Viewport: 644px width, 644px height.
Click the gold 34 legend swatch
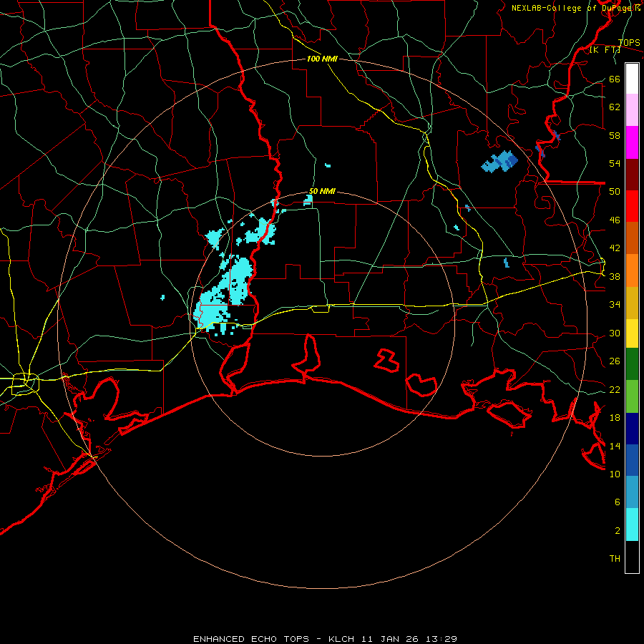(632, 303)
